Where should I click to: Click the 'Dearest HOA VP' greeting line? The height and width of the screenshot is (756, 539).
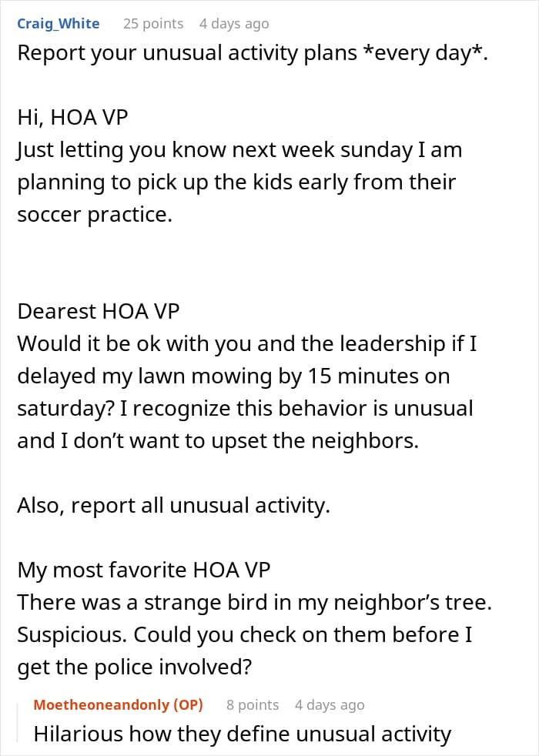pyautogui.click(x=99, y=312)
